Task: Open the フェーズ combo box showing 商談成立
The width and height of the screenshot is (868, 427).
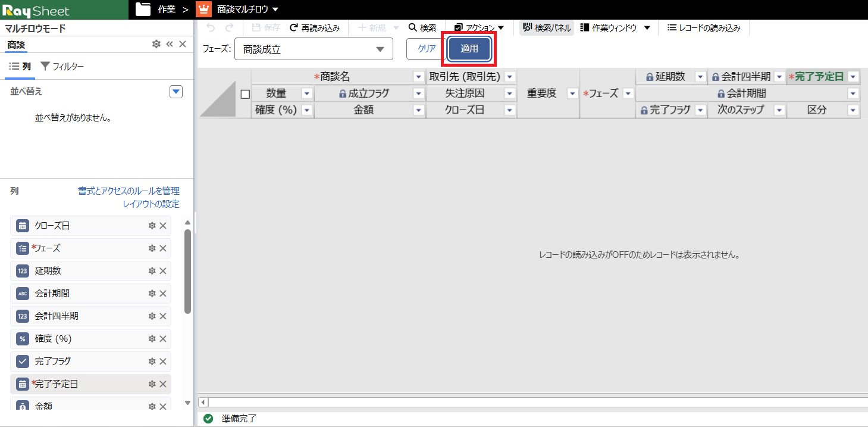Action: [314, 49]
